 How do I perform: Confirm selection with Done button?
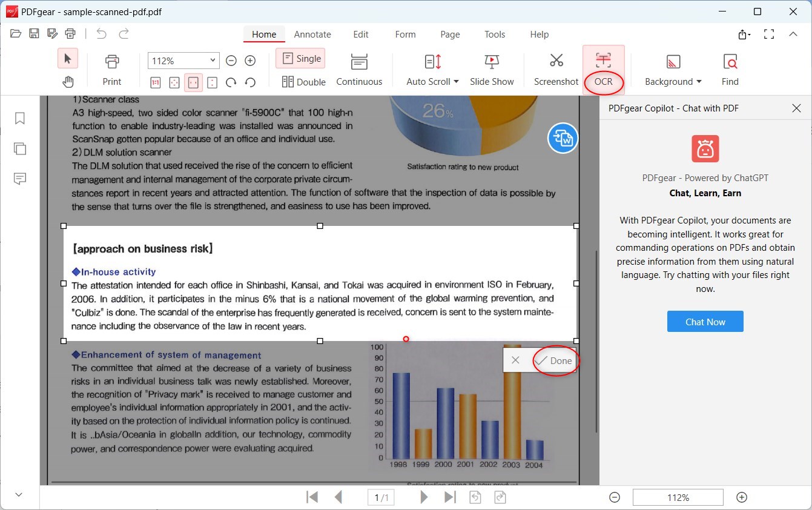click(555, 360)
